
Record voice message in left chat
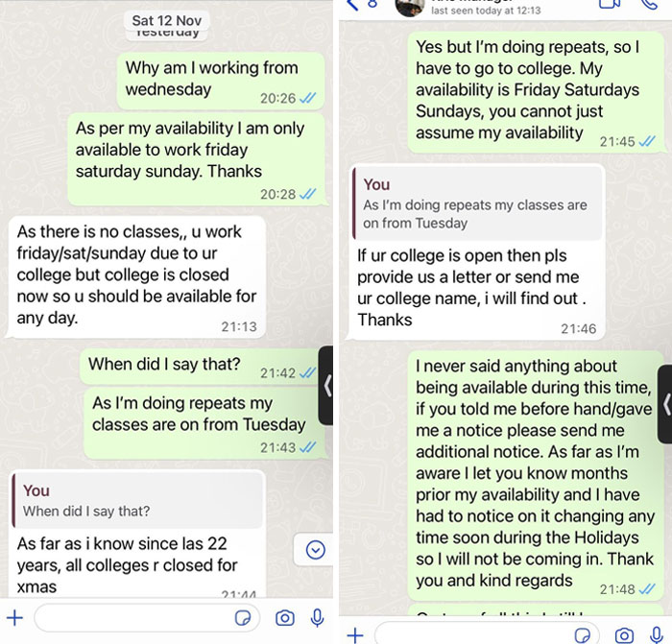318,618
